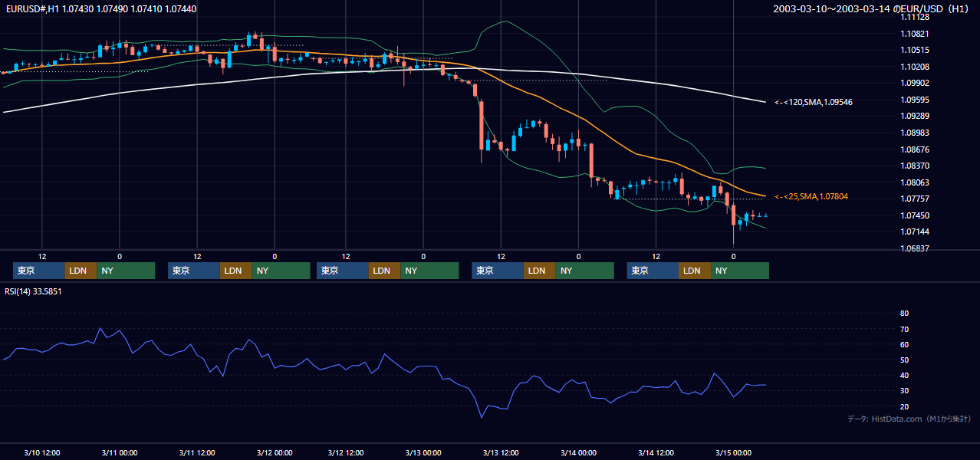
Task: Click price axis value 1.10515
Action: pyautogui.click(x=915, y=50)
